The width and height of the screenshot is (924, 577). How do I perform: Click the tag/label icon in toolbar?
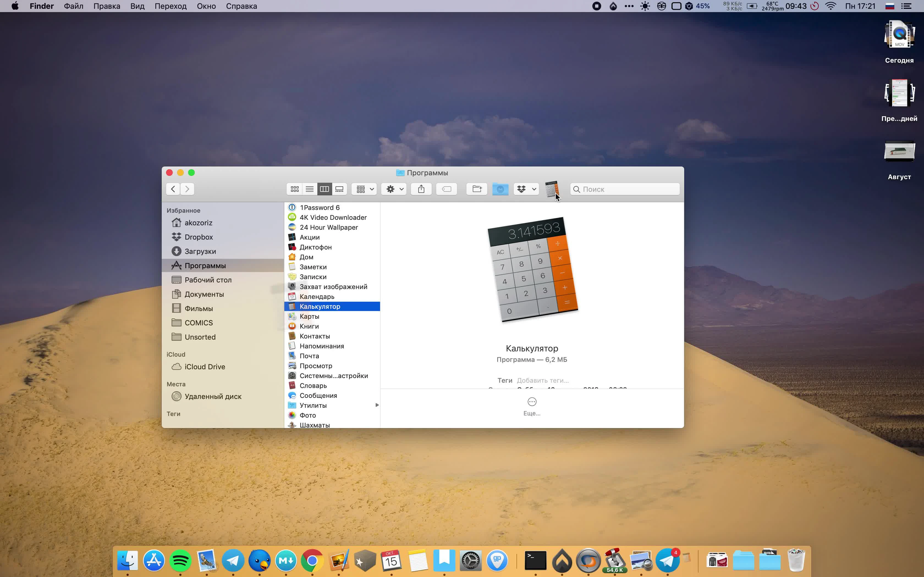point(446,189)
